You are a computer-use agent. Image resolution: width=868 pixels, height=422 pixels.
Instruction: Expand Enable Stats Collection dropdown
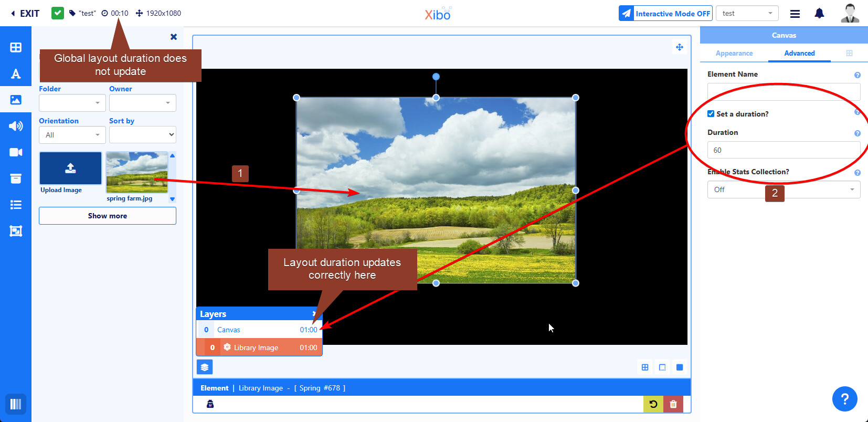click(784, 189)
